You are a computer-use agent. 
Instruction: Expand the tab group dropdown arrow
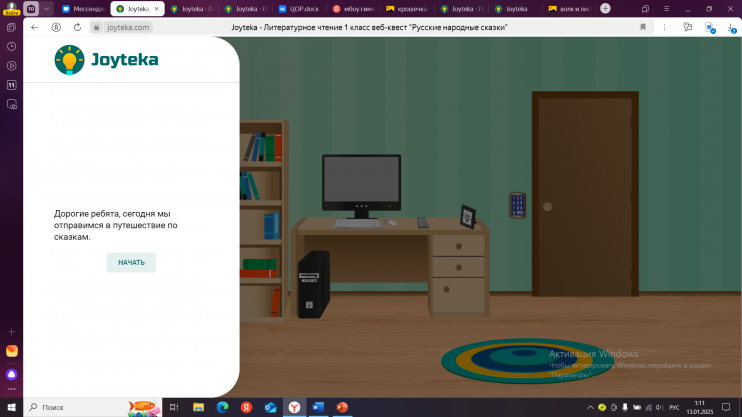pos(46,8)
